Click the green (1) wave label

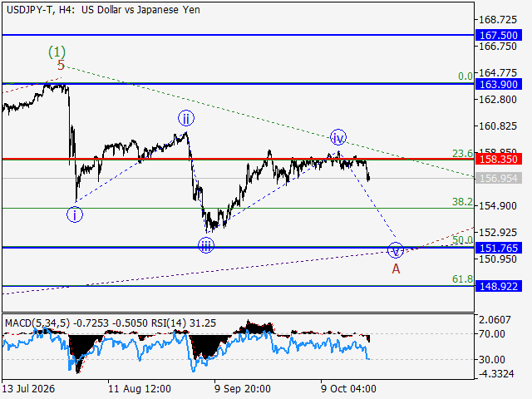point(57,52)
